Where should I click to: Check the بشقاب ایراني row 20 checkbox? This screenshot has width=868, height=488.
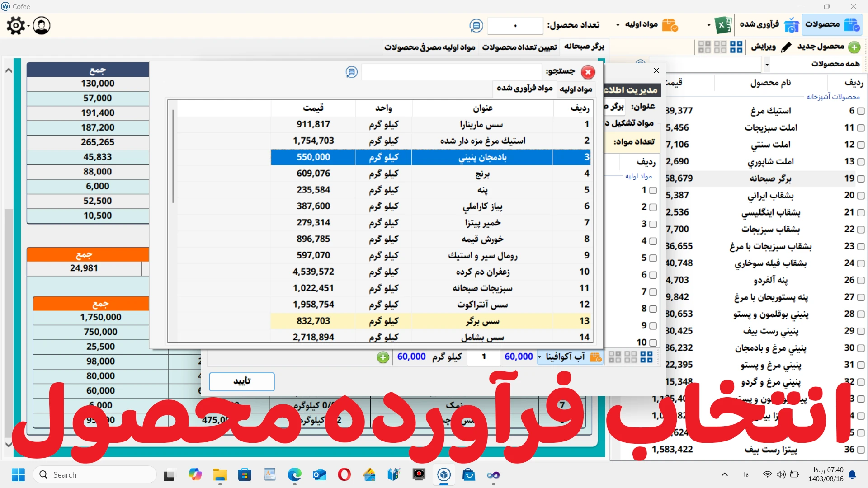coord(861,196)
